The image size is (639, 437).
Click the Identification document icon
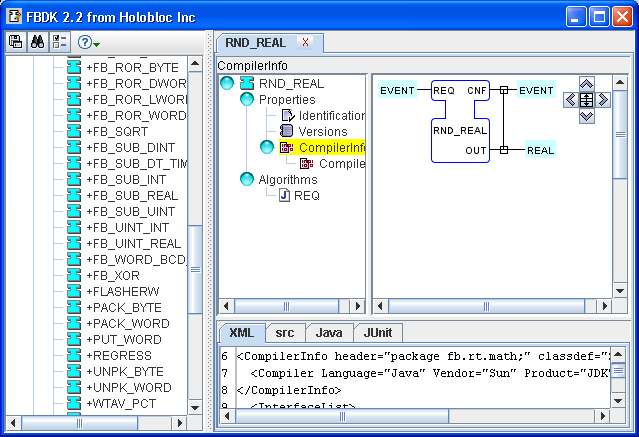[x=288, y=115]
